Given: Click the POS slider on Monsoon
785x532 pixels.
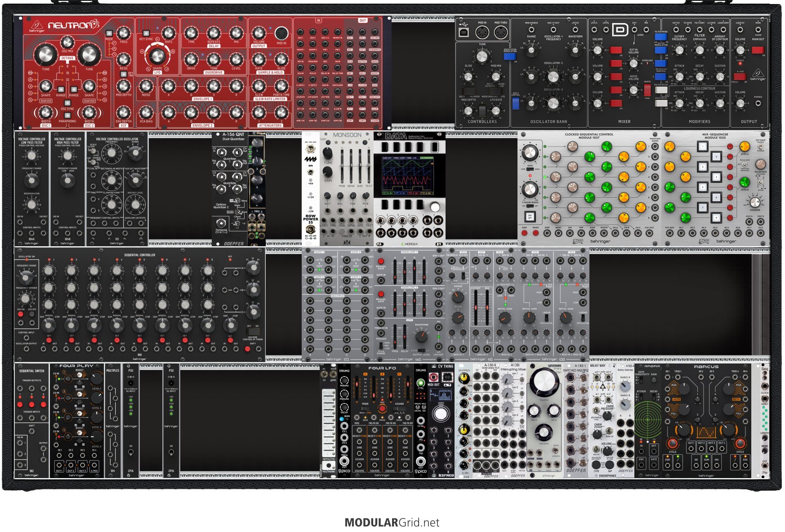Looking at the screenshot, I should coord(342,165).
